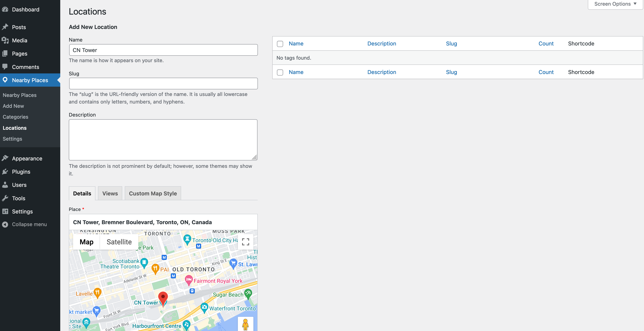This screenshot has width=644, height=331.
Task: Click the Tools wrench icon
Action: 5,198
